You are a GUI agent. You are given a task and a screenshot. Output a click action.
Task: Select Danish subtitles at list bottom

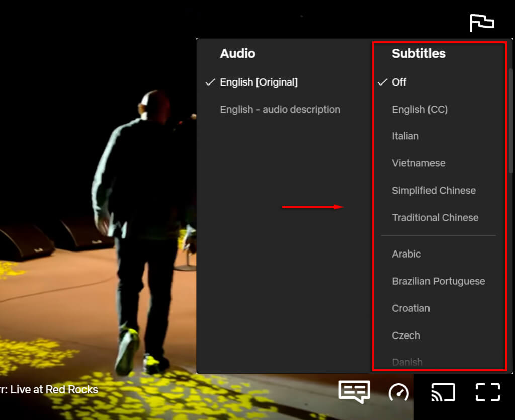(407, 362)
